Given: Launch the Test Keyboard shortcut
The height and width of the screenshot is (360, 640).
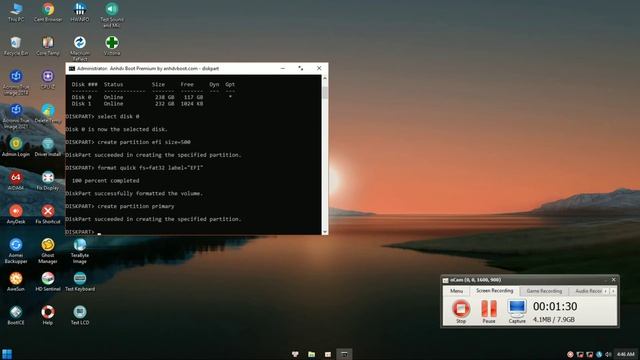Looking at the screenshot, I should coord(80,282).
